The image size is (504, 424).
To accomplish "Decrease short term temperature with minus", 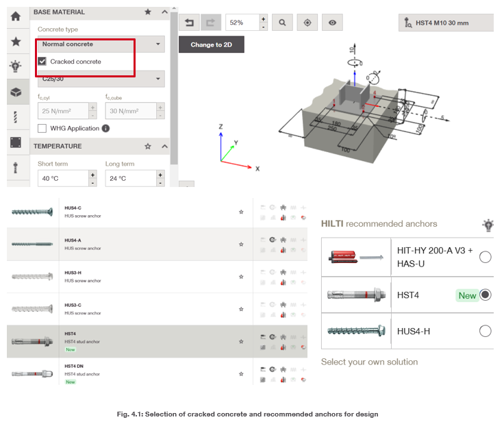I will tap(92, 183).
